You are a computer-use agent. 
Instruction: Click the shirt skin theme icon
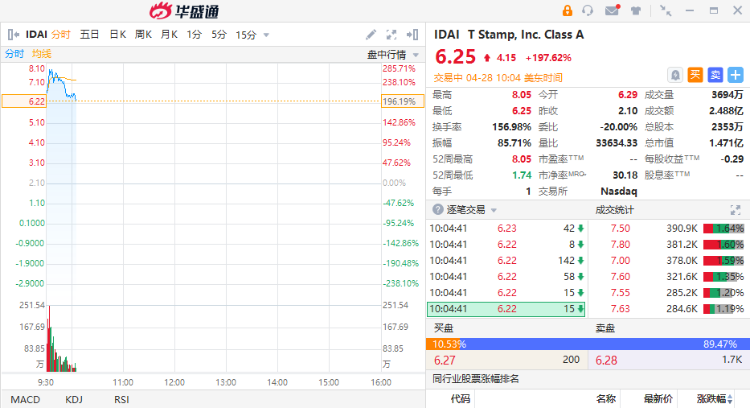pyautogui.click(x=635, y=11)
